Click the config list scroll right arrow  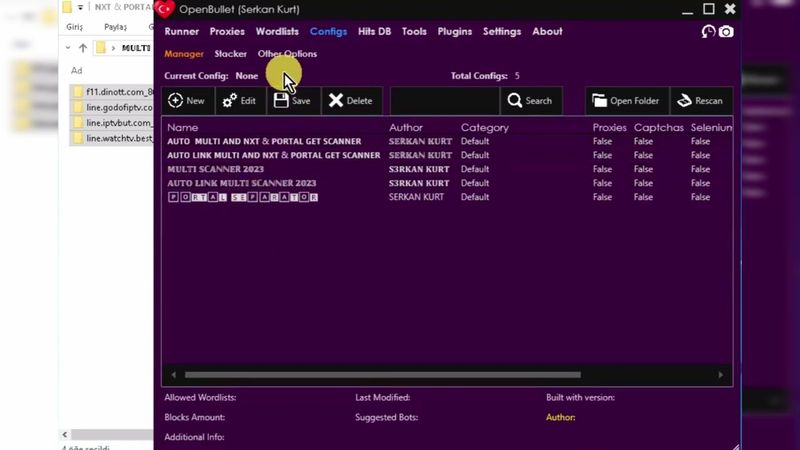(x=720, y=374)
